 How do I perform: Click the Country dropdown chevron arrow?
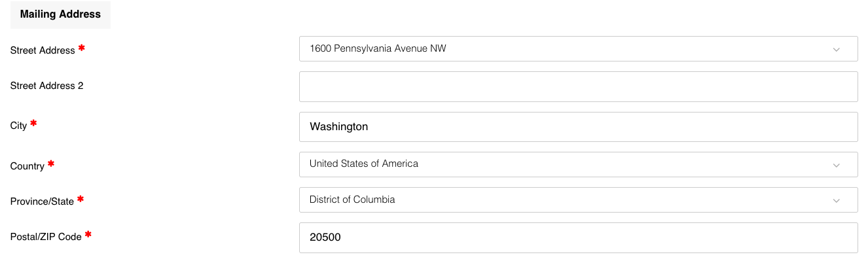(x=836, y=165)
